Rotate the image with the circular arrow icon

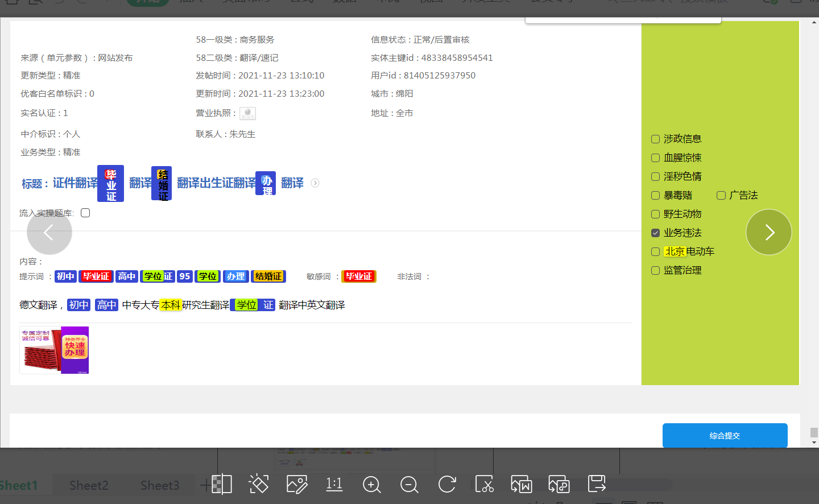pyautogui.click(x=447, y=484)
